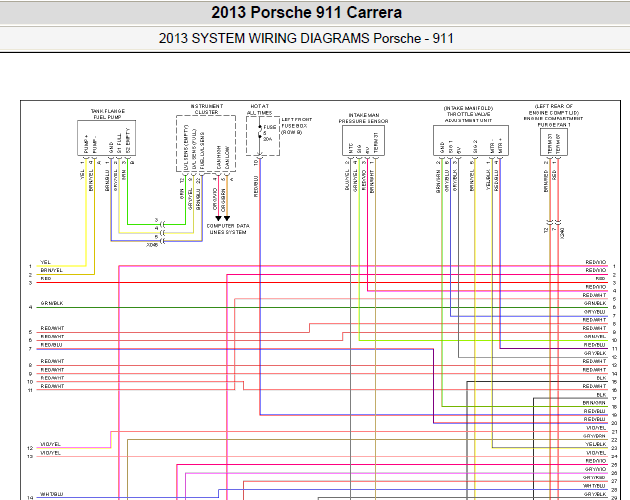Click the "CAN LOW" terminal in instrument cluster
Viewport: 630px width, 500px height.
[227, 158]
